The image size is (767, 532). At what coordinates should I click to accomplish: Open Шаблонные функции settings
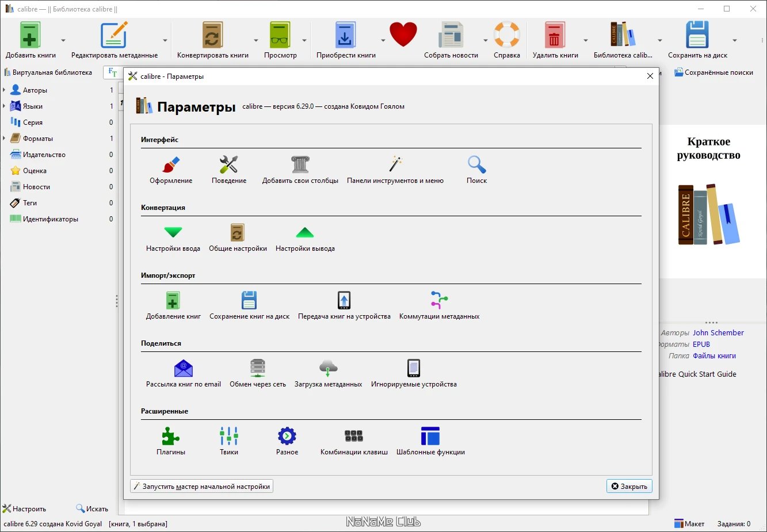[x=430, y=442]
